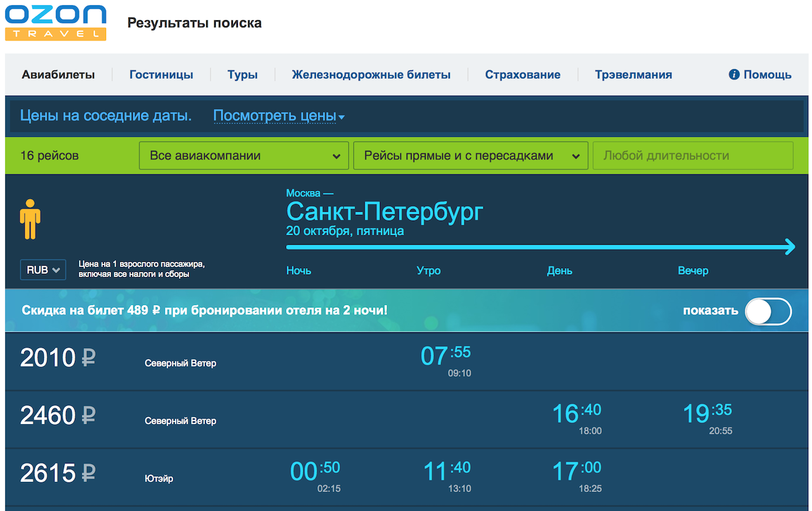The height and width of the screenshot is (511, 812).
Task: Click the 'Результаты поиска' page title
Action: click(194, 23)
